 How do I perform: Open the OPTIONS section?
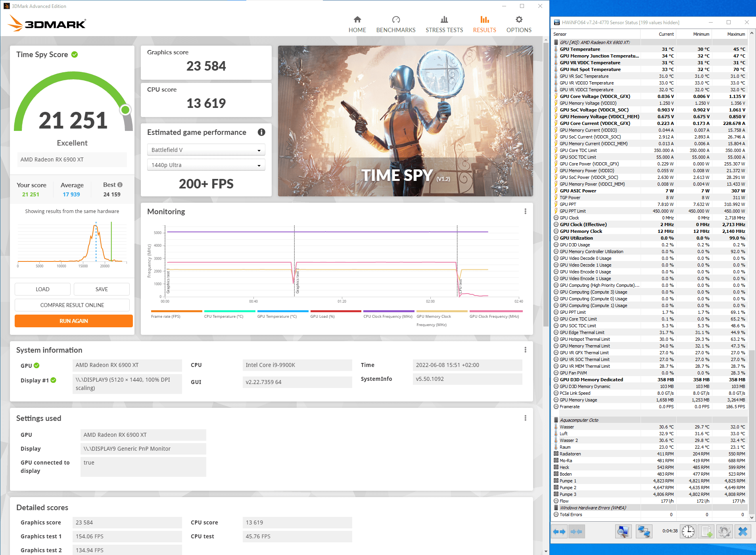[x=519, y=24]
